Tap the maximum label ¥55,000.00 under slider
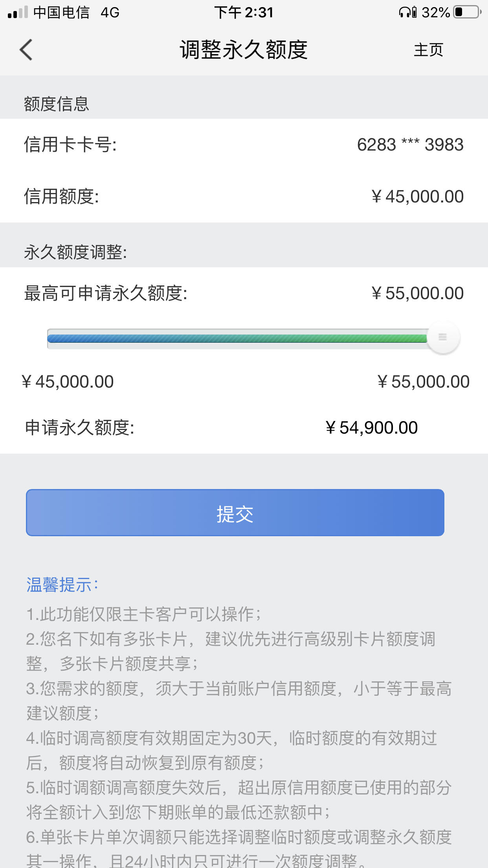The height and width of the screenshot is (868, 488). coord(424,382)
